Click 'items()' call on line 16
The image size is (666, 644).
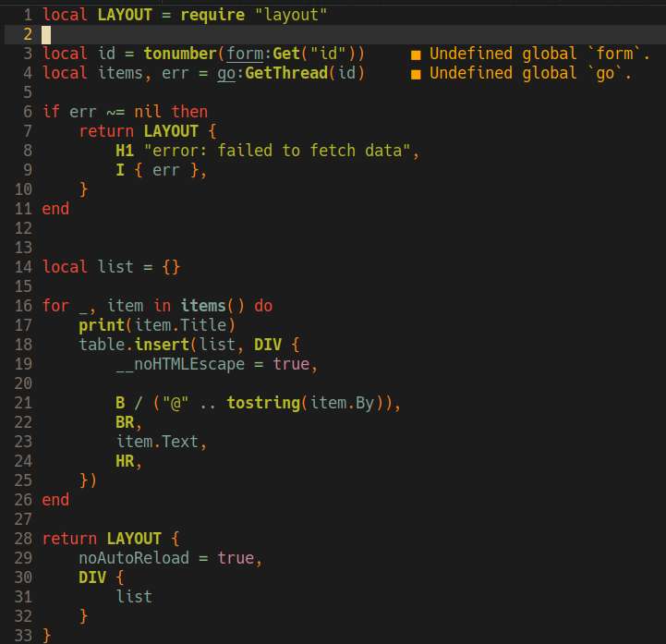click(x=212, y=306)
